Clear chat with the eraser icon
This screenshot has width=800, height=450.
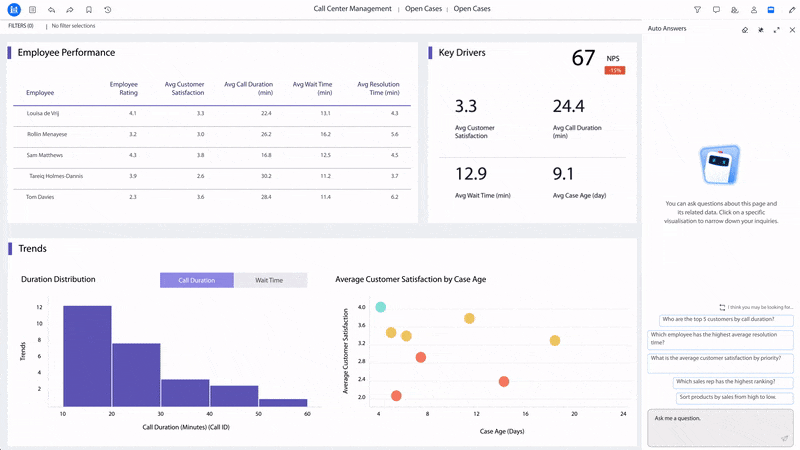coord(745,30)
